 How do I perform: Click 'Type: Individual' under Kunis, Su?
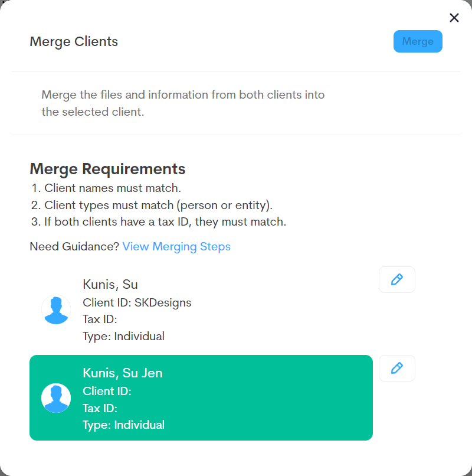123,337
